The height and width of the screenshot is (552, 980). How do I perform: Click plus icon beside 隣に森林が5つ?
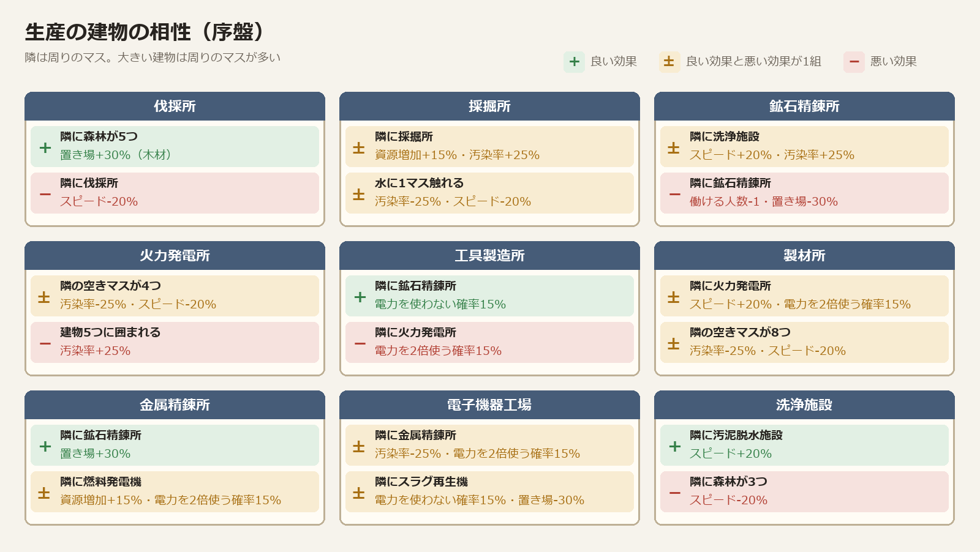45,147
